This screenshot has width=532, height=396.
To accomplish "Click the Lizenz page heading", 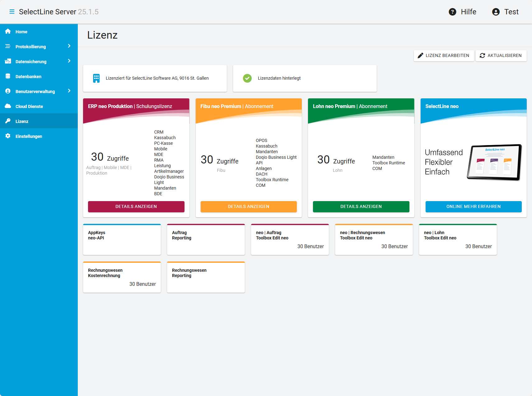I will coord(102,35).
